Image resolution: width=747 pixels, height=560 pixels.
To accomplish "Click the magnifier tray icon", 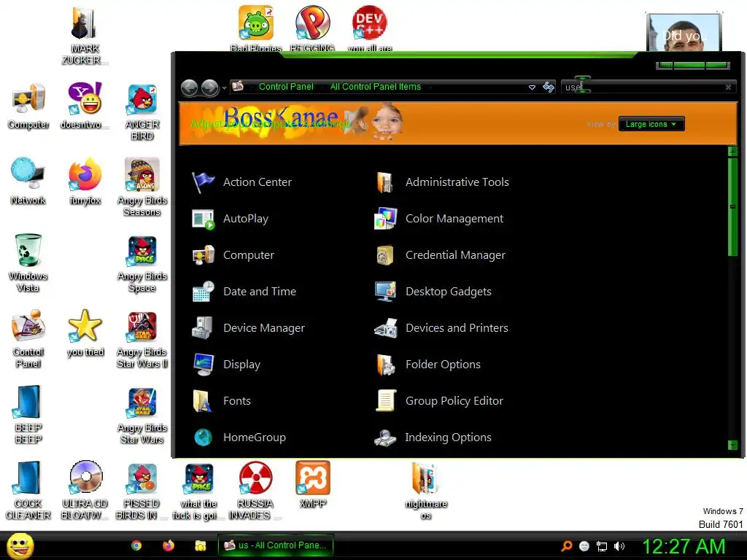I will 567,546.
